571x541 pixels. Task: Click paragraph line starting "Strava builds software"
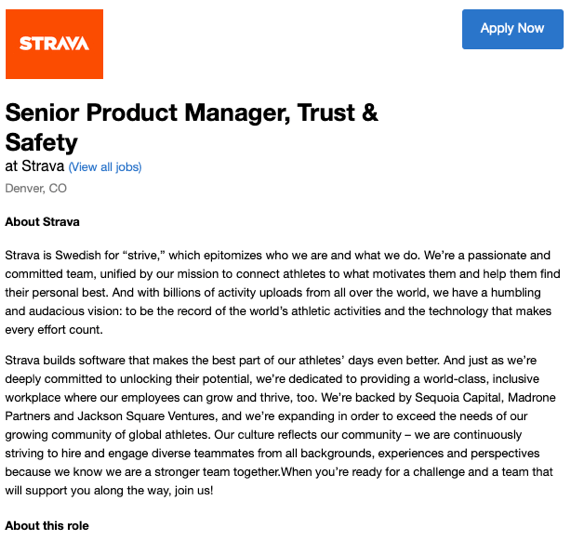(271, 360)
